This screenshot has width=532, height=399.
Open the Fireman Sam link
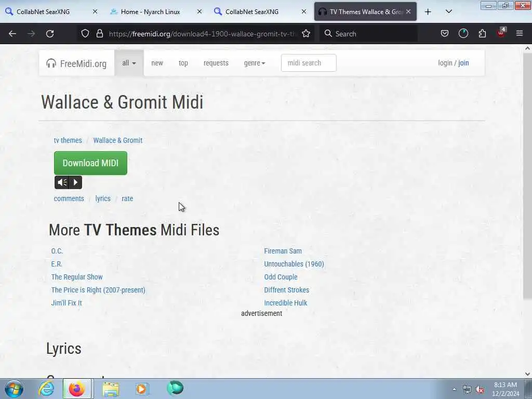tap(283, 251)
